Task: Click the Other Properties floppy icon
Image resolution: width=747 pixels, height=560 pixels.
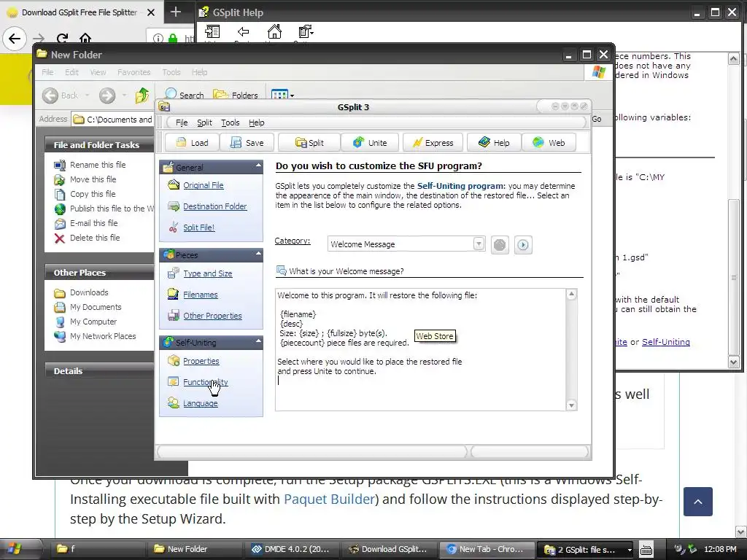Action: 174,315
